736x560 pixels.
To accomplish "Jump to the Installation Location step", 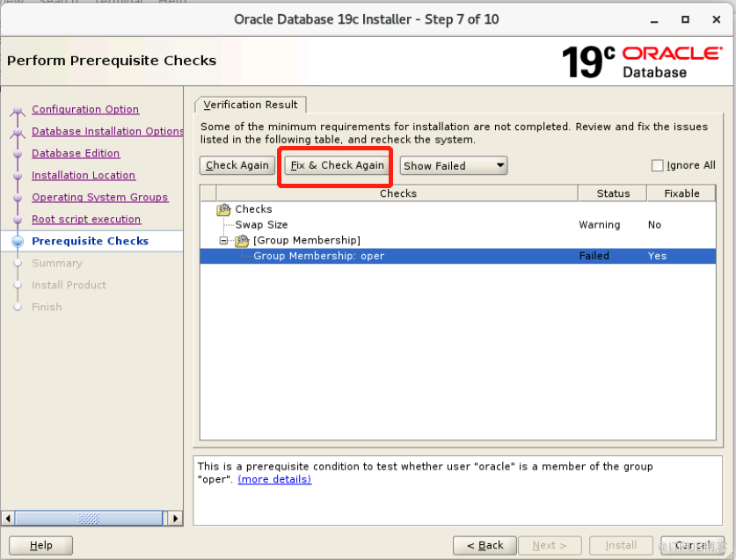I will pyautogui.click(x=84, y=175).
